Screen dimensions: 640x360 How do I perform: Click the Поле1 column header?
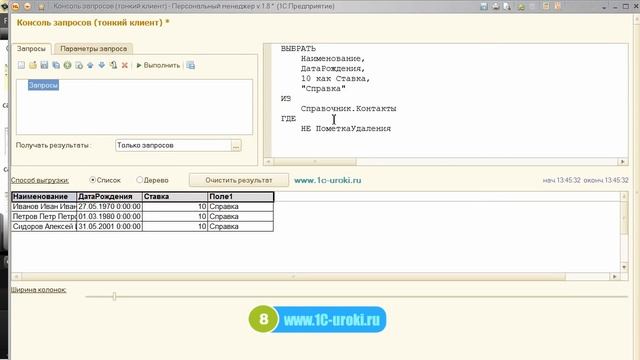pyautogui.click(x=241, y=197)
